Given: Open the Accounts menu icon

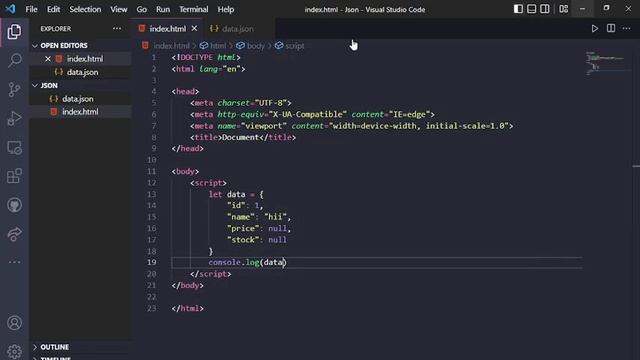Looking at the screenshot, I should (x=14, y=323).
